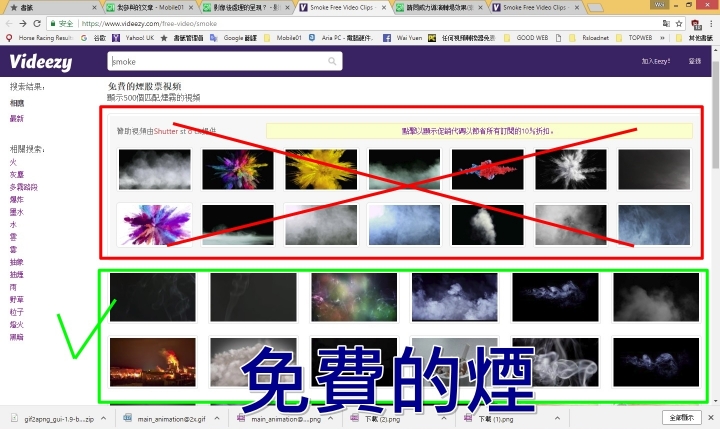Viewport: 720px width, 429px height.
Task: Click the magnifier search icon in Videezy search box
Action: (332, 61)
